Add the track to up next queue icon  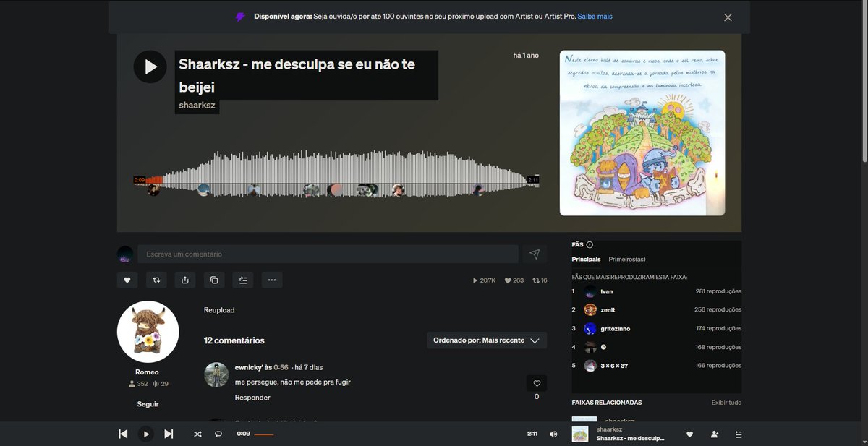click(x=243, y=280)
